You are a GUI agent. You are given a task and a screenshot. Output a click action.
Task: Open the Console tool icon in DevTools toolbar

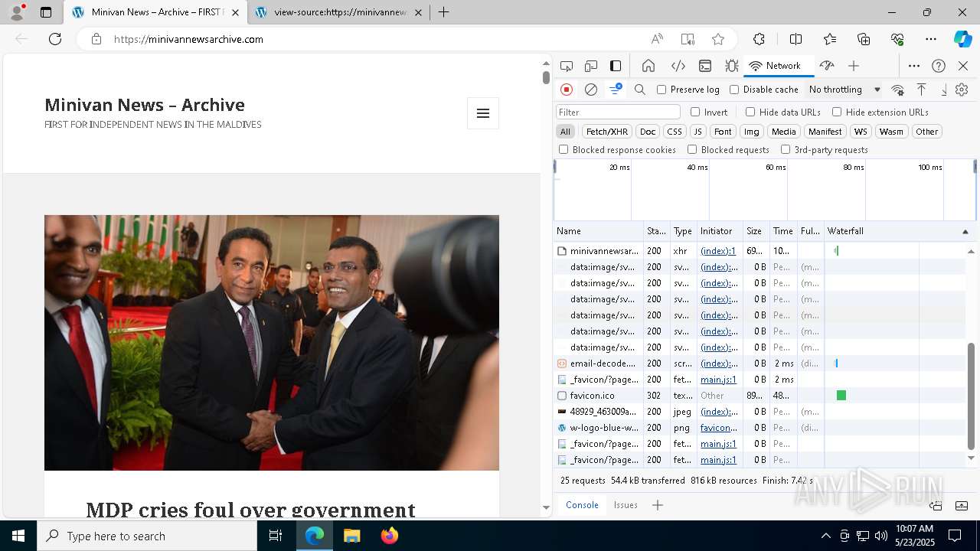[x=705, y=66]
